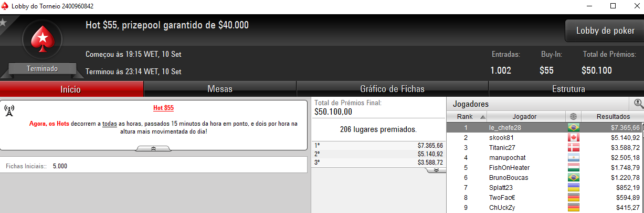The image size is (644, 213).
Task: Open the Lobby de poker button
Action: pos(605,31)
